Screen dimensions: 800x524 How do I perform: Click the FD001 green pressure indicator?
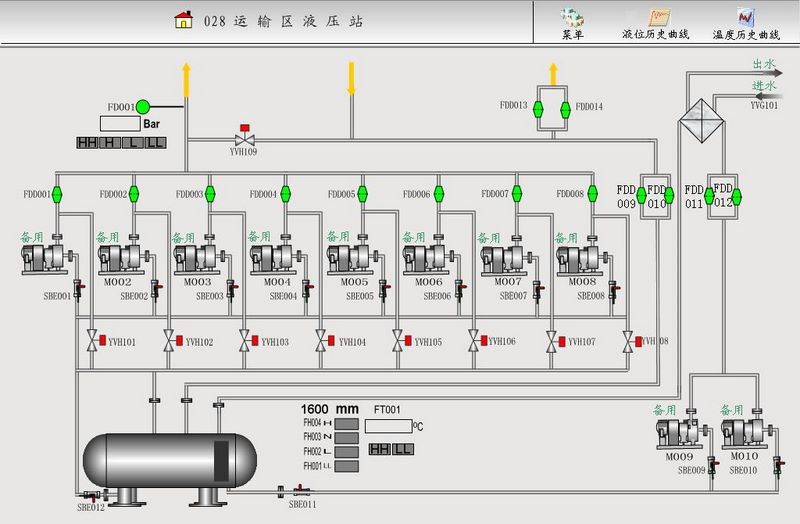tap(143, 107)
